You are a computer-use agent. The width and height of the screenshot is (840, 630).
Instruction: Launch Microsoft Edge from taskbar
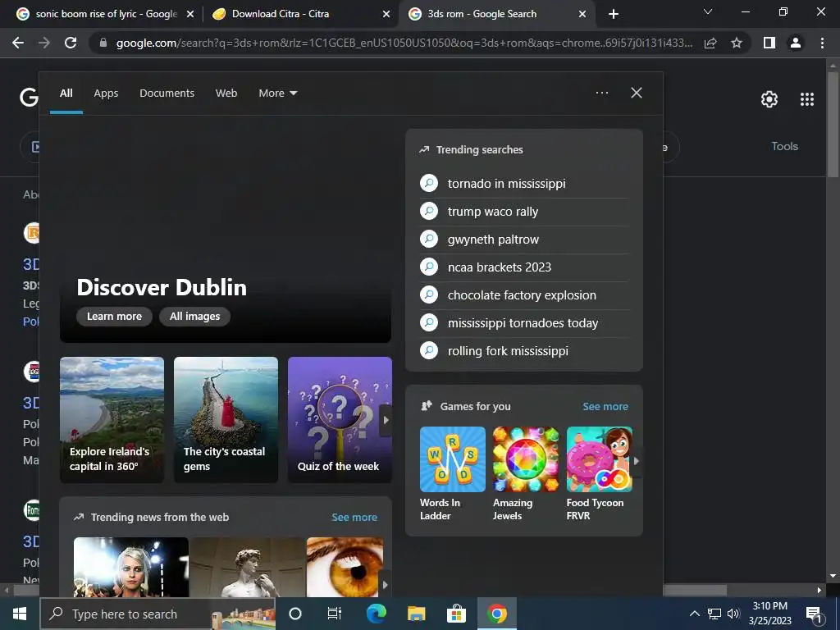coord(376,614)
